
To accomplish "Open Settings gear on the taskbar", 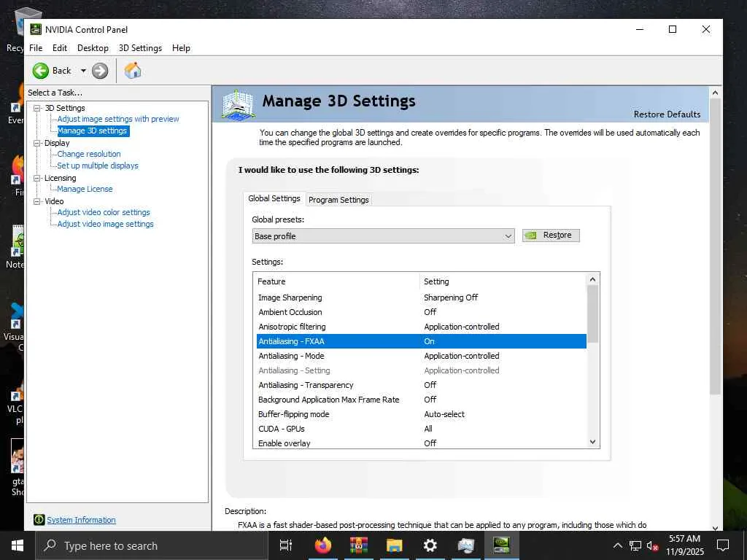I will pos(430,545).
